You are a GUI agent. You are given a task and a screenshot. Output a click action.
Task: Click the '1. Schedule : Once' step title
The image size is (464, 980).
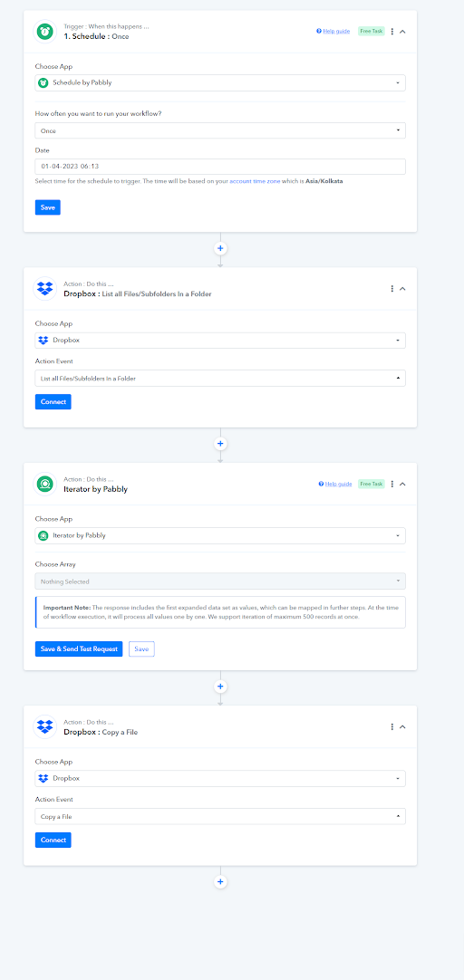(96, 36)
